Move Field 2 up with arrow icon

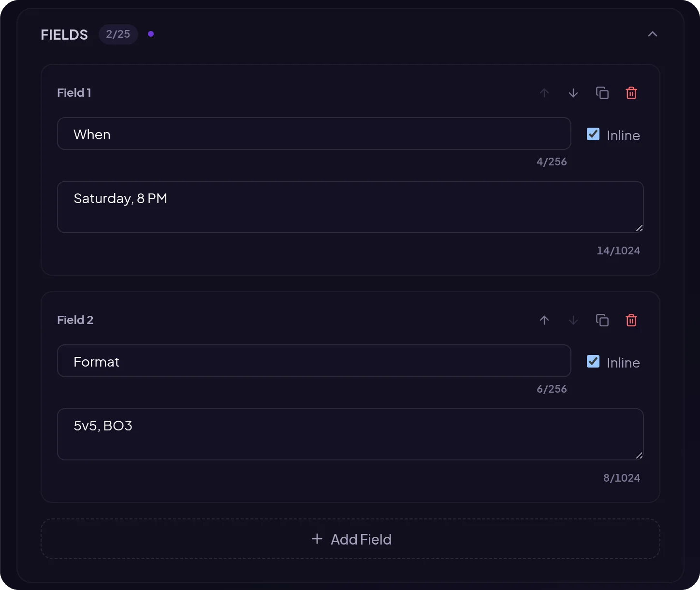(544, 320)
